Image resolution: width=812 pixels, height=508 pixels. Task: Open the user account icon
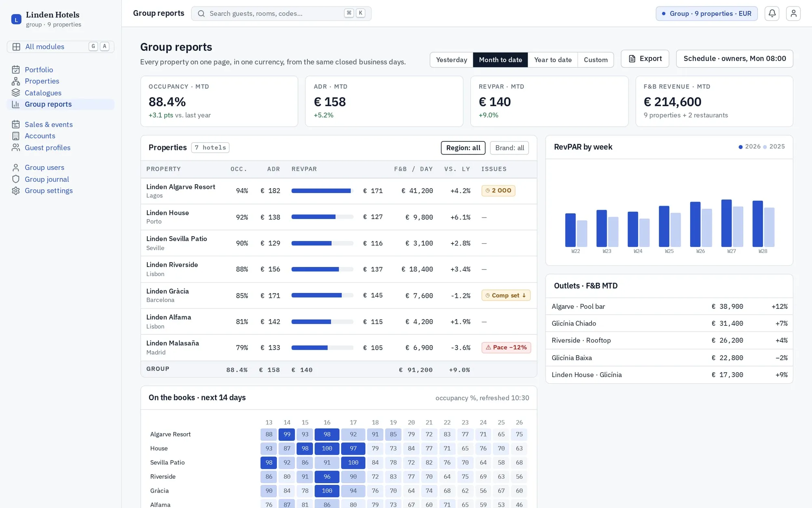(793, 13)
